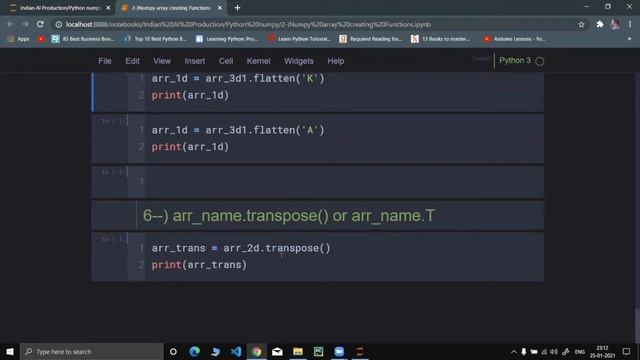Screen dimensions: 640x360
Task: Reload the notebook page
Action: pos(40,24)
